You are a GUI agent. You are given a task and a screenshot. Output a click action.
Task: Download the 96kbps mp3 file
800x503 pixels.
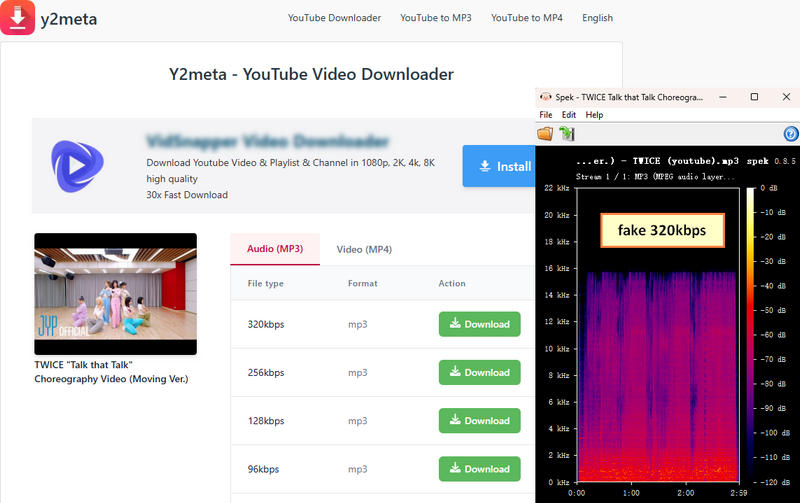480,469
